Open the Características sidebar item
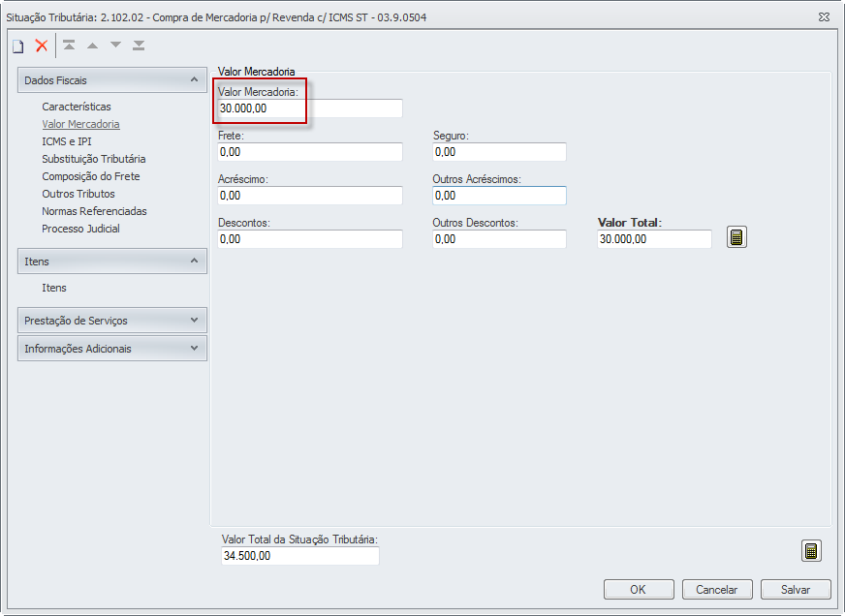The image size is (845, 616). click(77, 107)
